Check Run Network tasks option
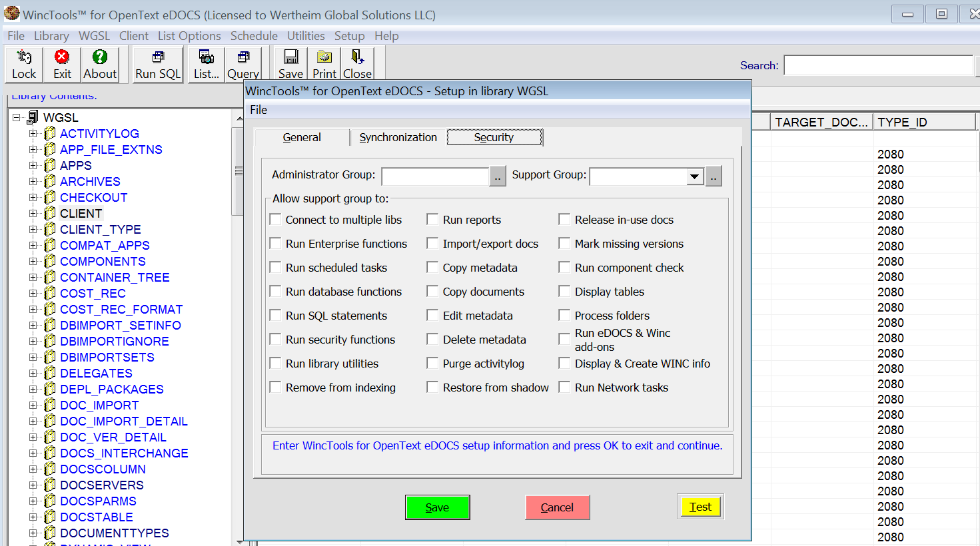Viewport: 980px width, 546px height. [x=564, y=387]
